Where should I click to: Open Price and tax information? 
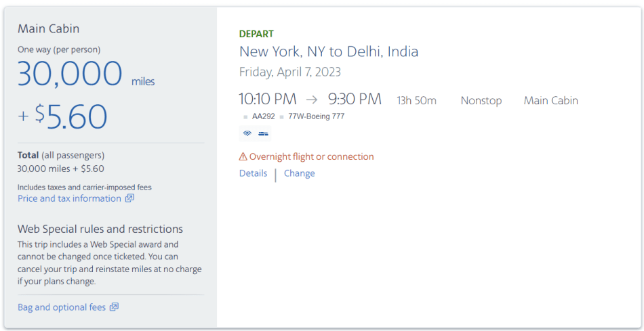pos(69,198)
